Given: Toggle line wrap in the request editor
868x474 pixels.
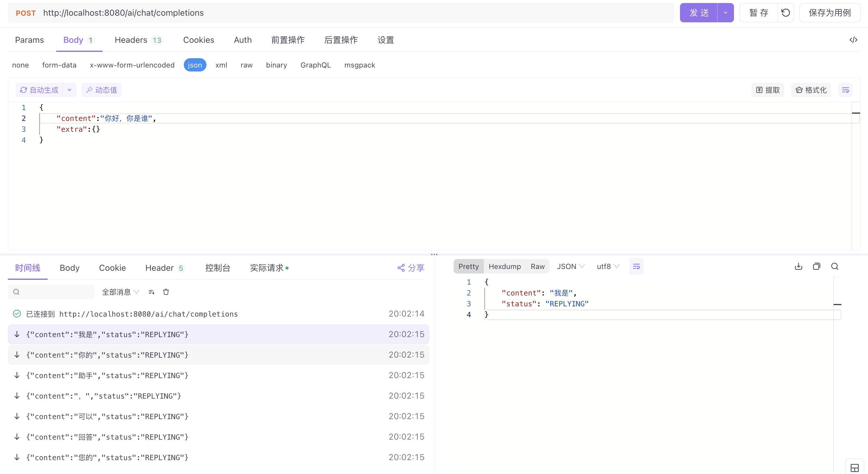Looking at the screenshot, I should click(846, 90).
